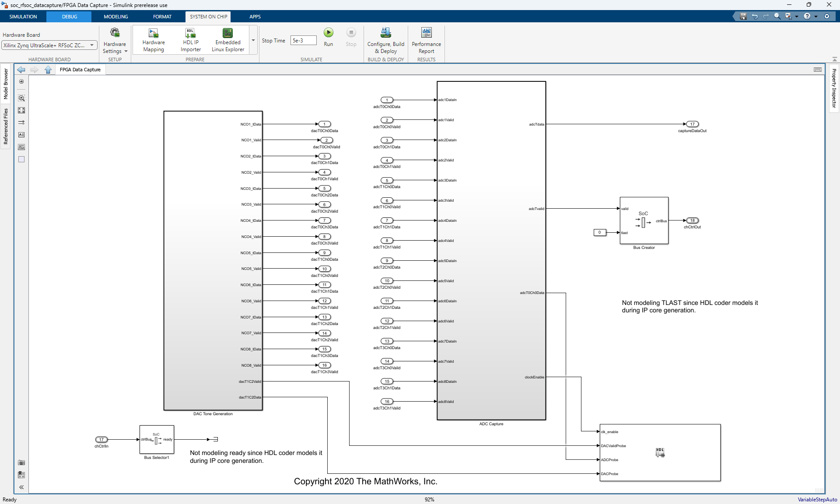Open Configure, Build & Deploy
The width and height of the screenshot is (840, 504).
(385, 40)
